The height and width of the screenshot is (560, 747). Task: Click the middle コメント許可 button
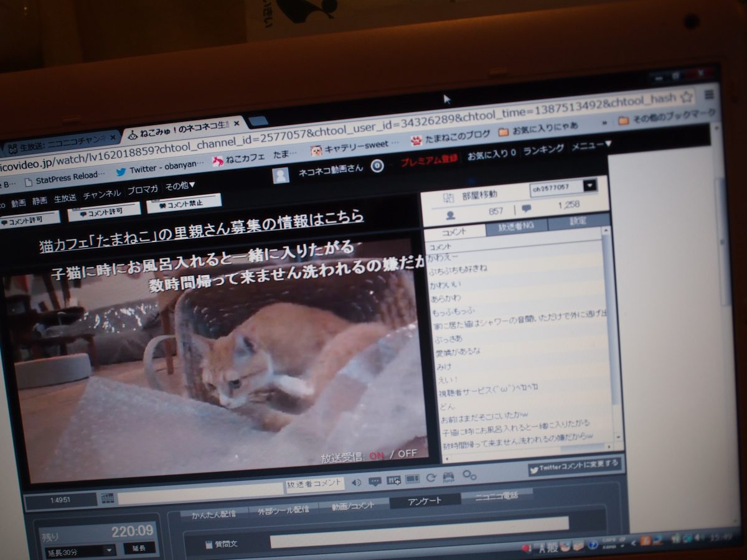pyautogui.click(x=104, y=212)
